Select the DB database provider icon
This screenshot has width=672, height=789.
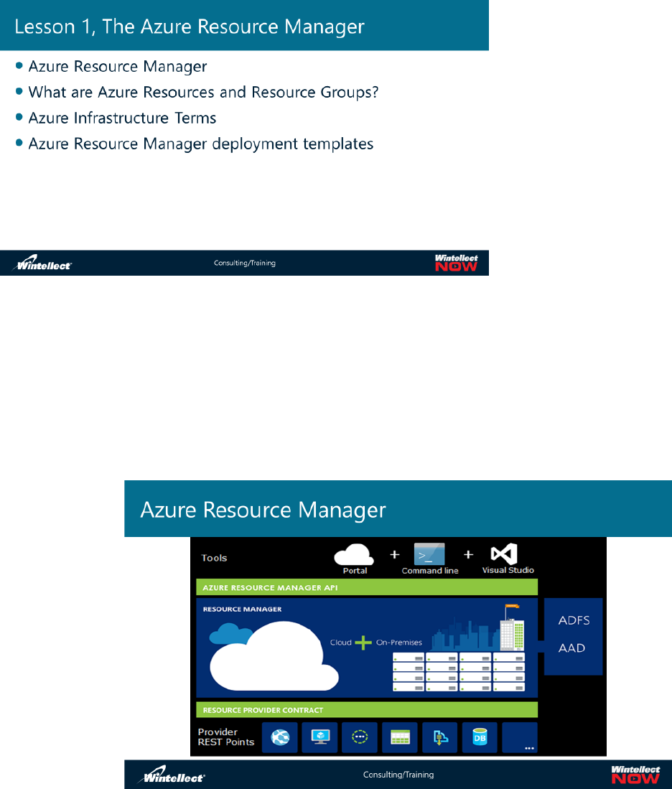pos(480,737)
